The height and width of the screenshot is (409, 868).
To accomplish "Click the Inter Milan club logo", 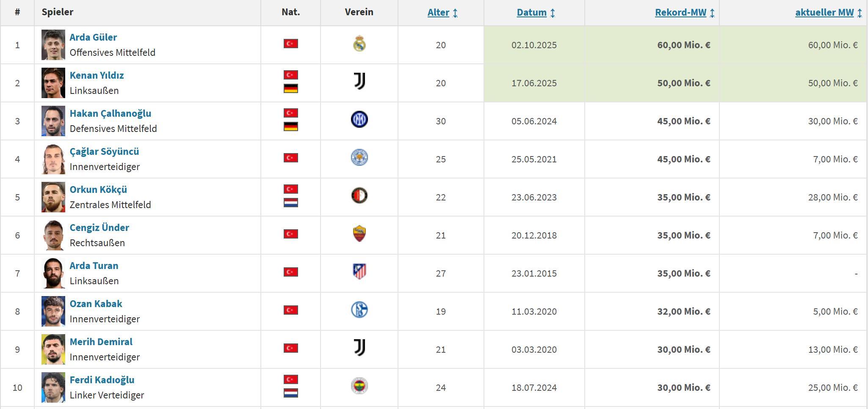I will point(359,120).
